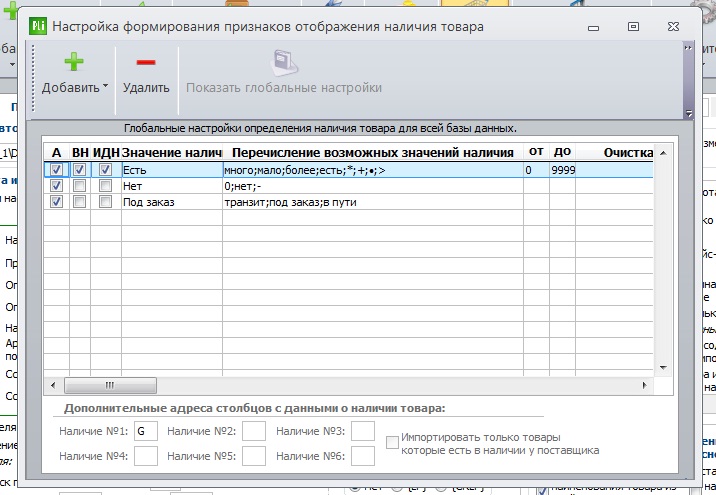The width and height of the screenshot is (716, 495).
Task: Toggle ИДН checkbox in Есть row
Action: click(105, 170)
